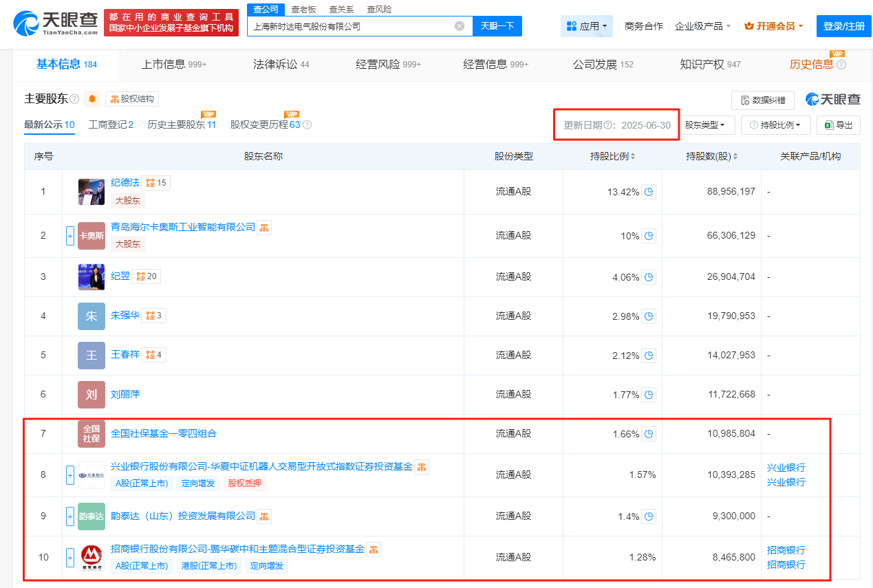Open pie chart icon for the 10% holding
Image resolution: width=873 pixels, height=588 pixels.
(x=649, y=236)
